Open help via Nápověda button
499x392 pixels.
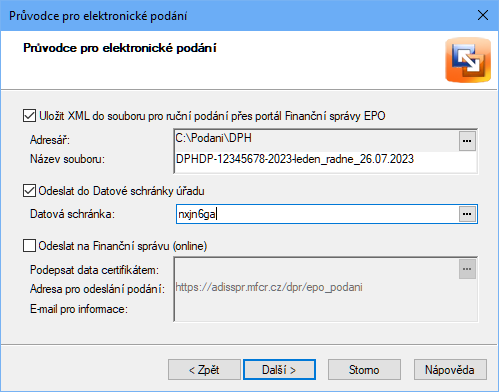(x=450, y=370)
